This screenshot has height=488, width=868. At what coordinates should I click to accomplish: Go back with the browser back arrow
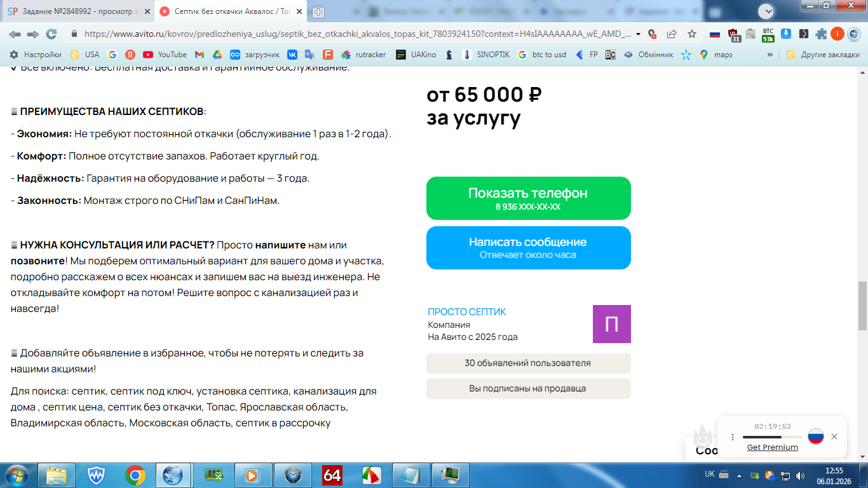(x=15, y=34)
